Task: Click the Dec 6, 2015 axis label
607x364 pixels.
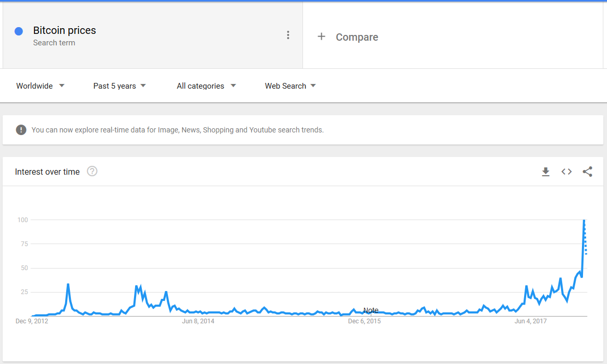Action: pos(365,321)
